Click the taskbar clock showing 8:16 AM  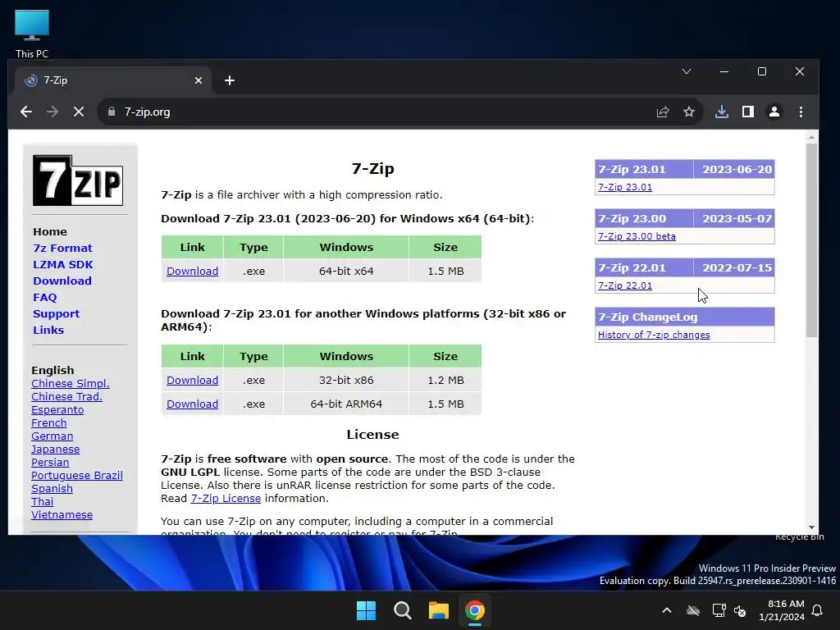point(782,610)
